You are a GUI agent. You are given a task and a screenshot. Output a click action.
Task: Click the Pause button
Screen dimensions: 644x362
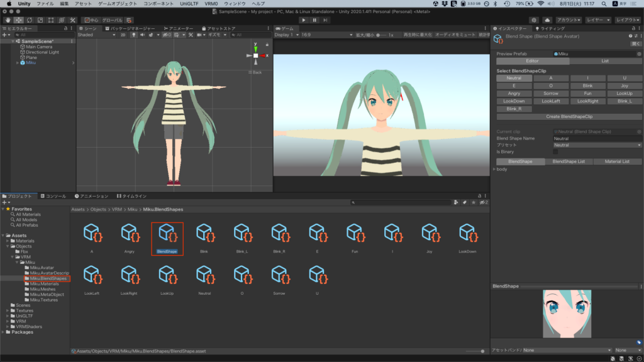314,20
